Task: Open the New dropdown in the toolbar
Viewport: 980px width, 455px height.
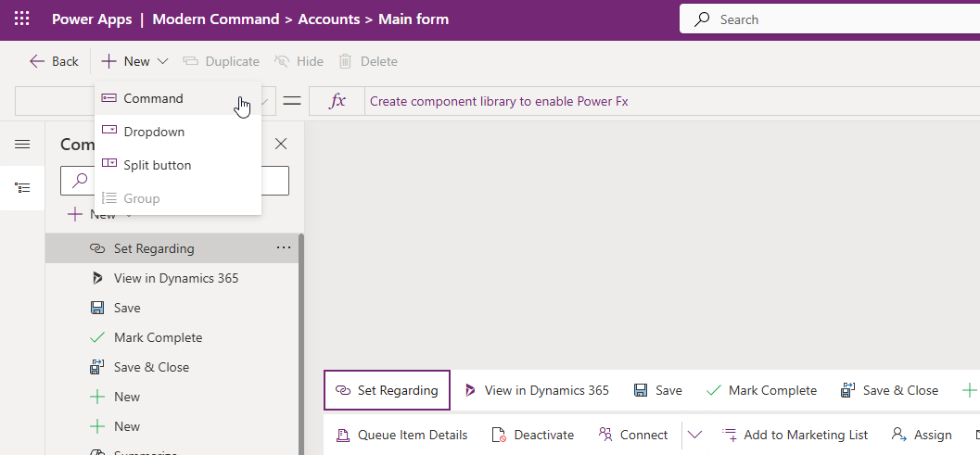Action: 135,61
